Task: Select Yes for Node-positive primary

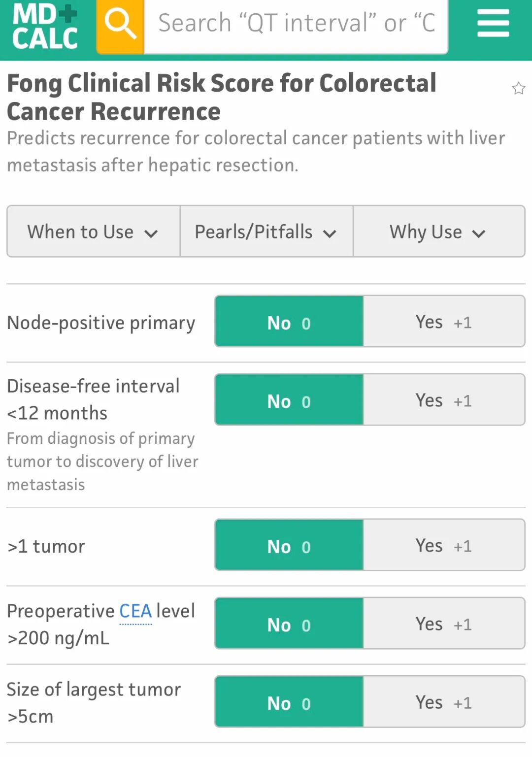Action: point(443,322)
